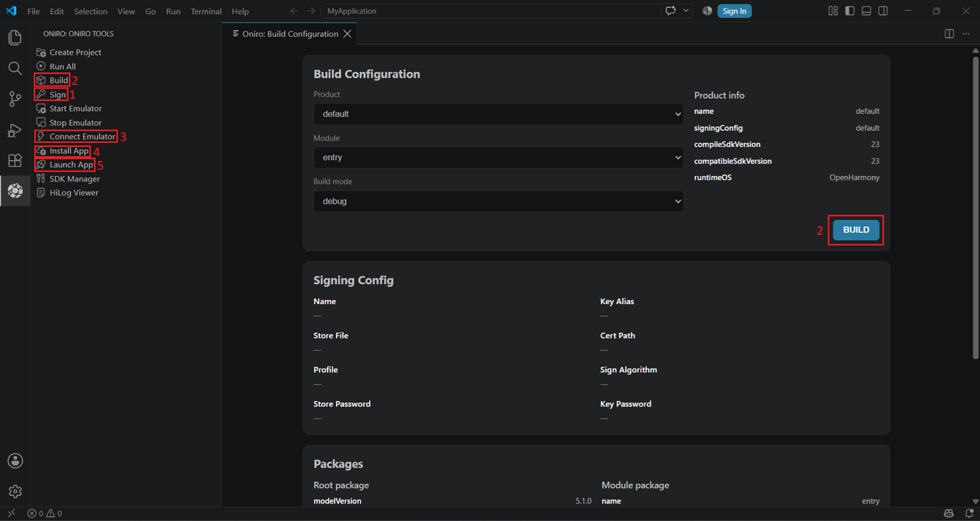Split the editor to the right
Image resolution: width=980 pixels, height=521 pixels.
click(949, 34)
